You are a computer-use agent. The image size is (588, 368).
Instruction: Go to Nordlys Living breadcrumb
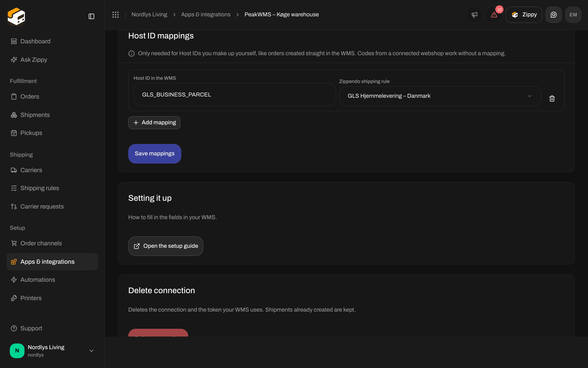(x=149, y=15)
